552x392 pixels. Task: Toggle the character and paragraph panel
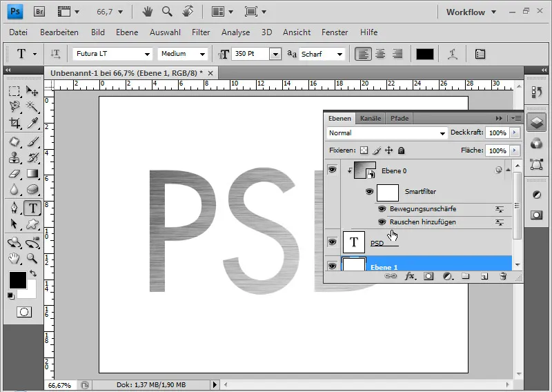click(x=480, y=54)
